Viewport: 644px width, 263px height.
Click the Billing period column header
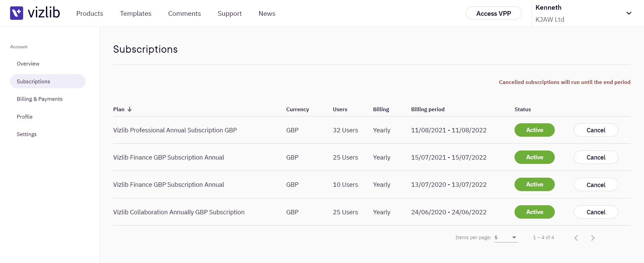(428, 109)
